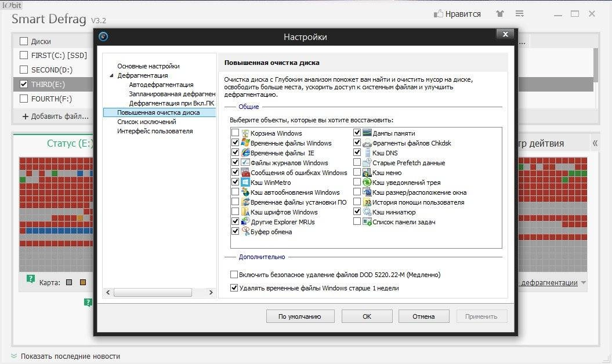This screenshot has height=364, width=612.
Task: Open Интерфейс пользователя settings page
Action: coord(155,131)
